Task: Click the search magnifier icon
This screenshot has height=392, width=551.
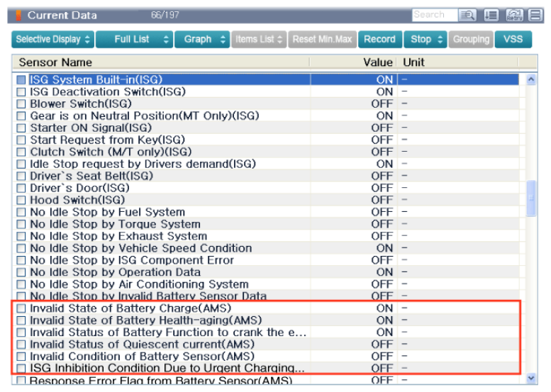Action: [467, 15]
